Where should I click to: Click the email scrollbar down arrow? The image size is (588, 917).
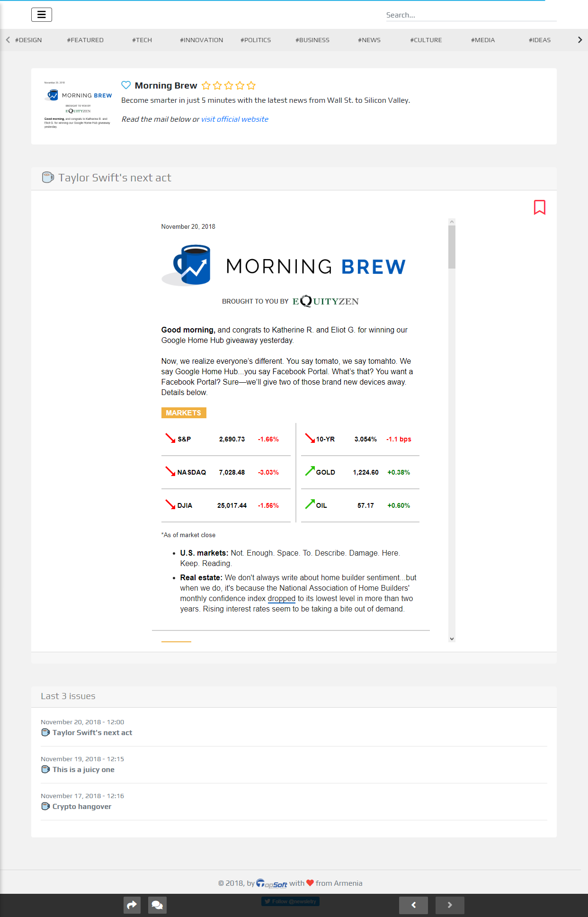(x=452, y=638)
